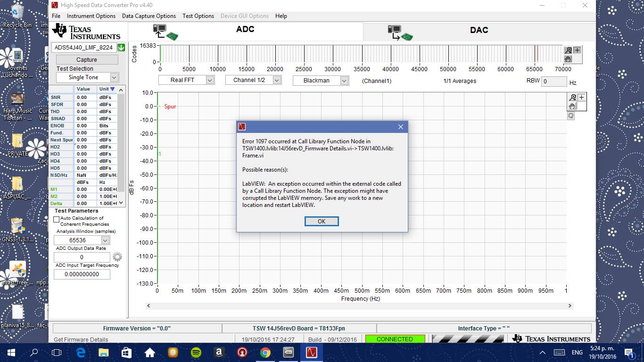Open the Single Tone test selection dropdown
Viewport: 644px width, 362px height.
114,77
